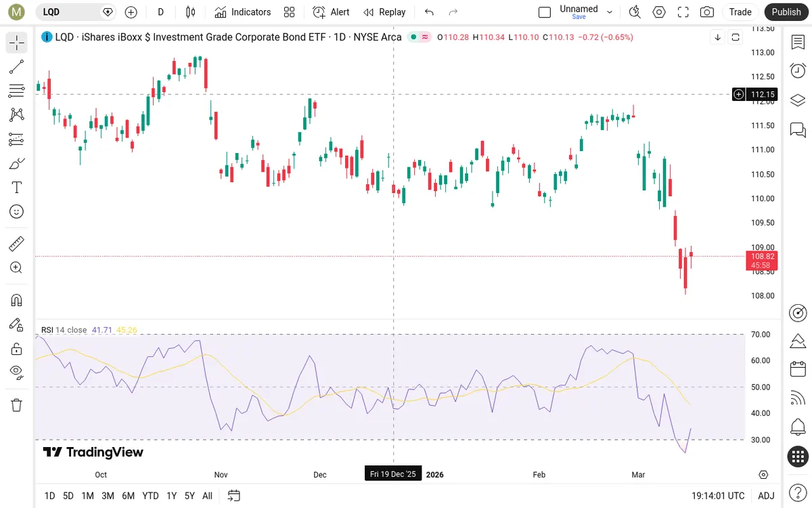Select the zoom in tool

[x=17, y=268]
